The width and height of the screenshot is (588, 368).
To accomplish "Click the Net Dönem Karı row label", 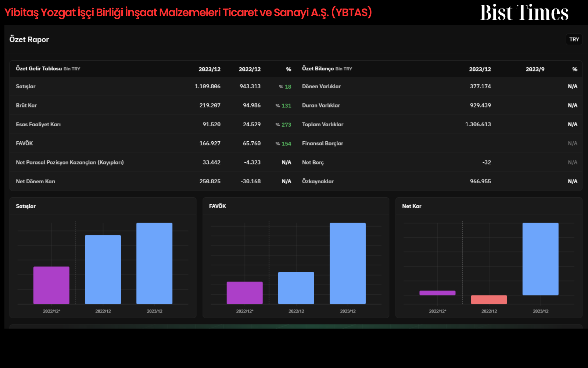I will [x=36, y=181].
